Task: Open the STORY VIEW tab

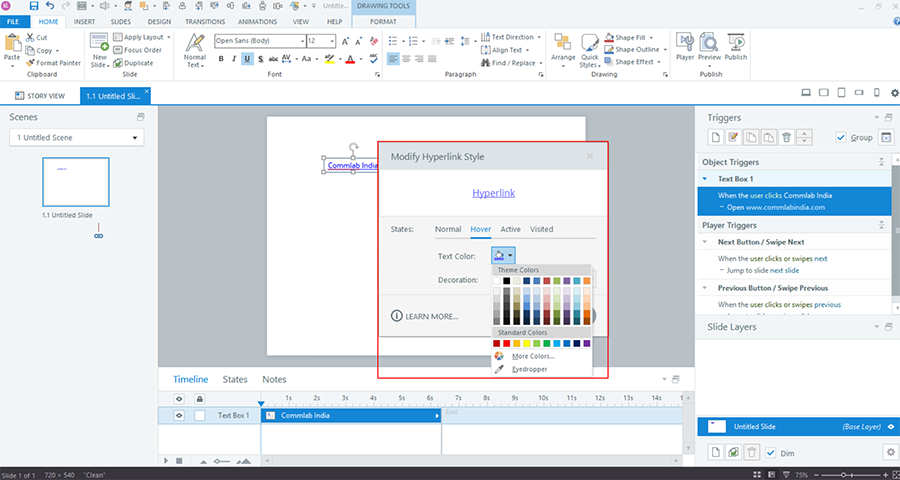Action: (x=40, y=96)
